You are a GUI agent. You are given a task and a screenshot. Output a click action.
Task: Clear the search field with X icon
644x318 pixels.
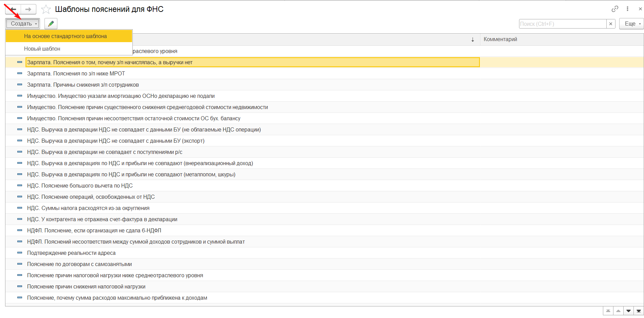click(611, 24)
